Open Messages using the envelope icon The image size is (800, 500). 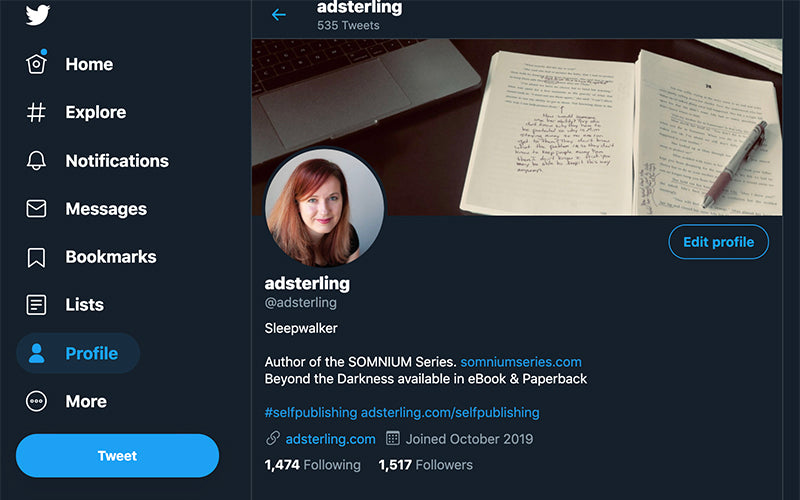(37, 209)
